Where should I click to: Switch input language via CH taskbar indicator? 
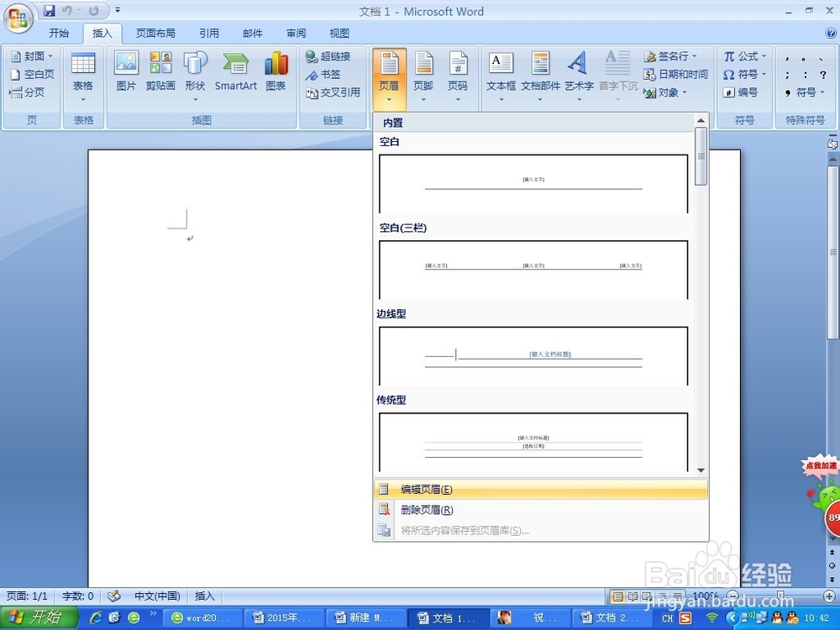[x=667, y=617]
